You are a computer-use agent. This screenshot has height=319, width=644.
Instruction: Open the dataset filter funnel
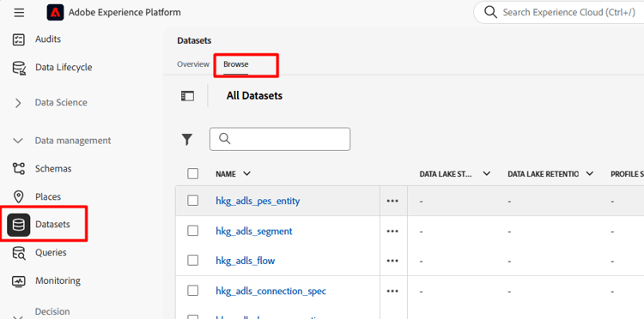click(187, 140)
